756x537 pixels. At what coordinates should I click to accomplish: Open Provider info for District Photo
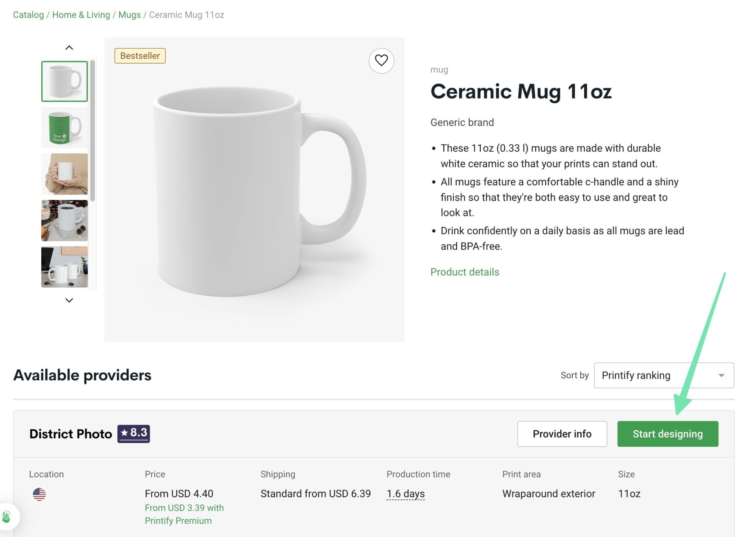coord(561,434)
